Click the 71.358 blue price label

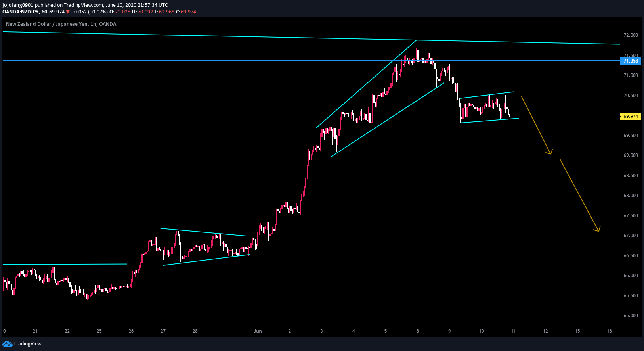[x=631, y=61]
